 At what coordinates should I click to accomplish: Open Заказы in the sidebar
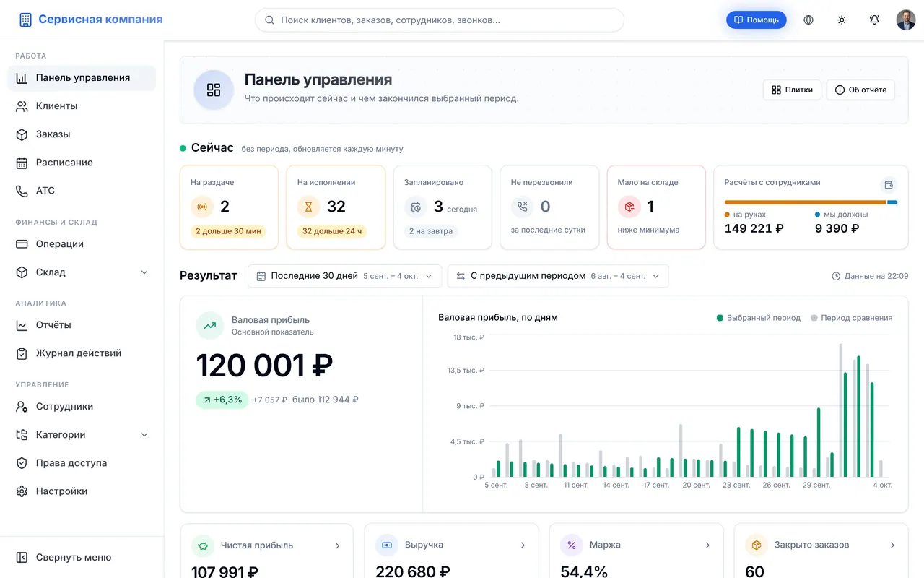point(82,134)
